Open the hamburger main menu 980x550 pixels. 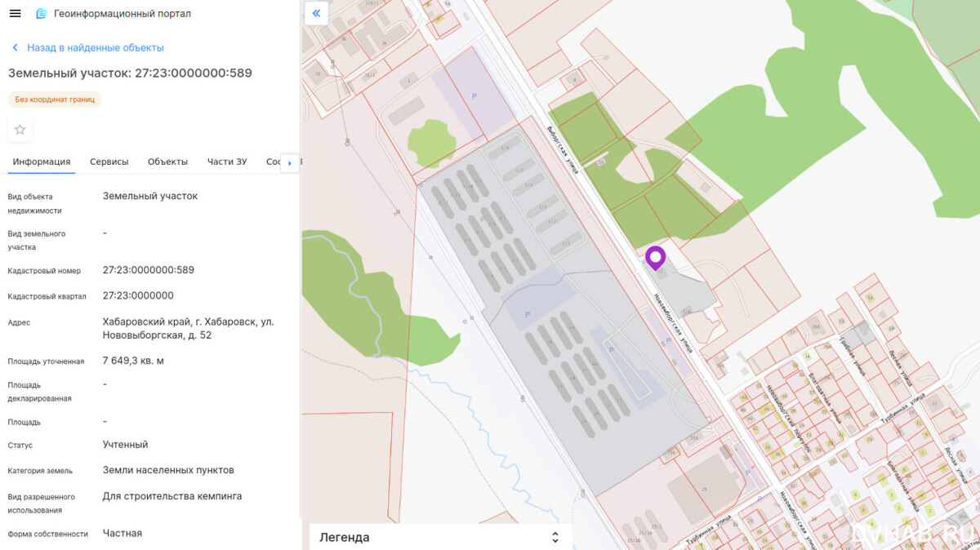[15, 14]
